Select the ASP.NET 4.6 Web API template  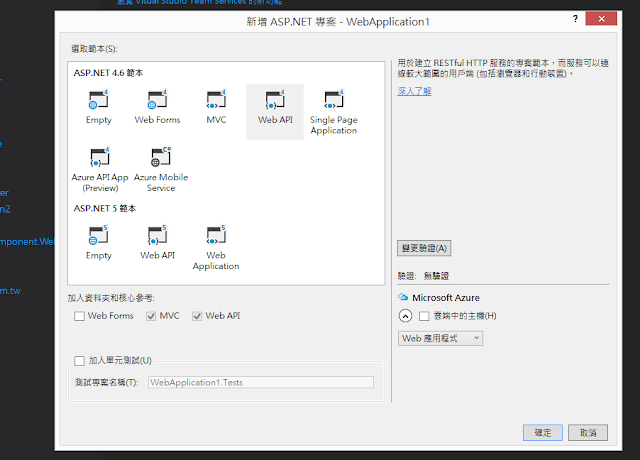[275, 111]
